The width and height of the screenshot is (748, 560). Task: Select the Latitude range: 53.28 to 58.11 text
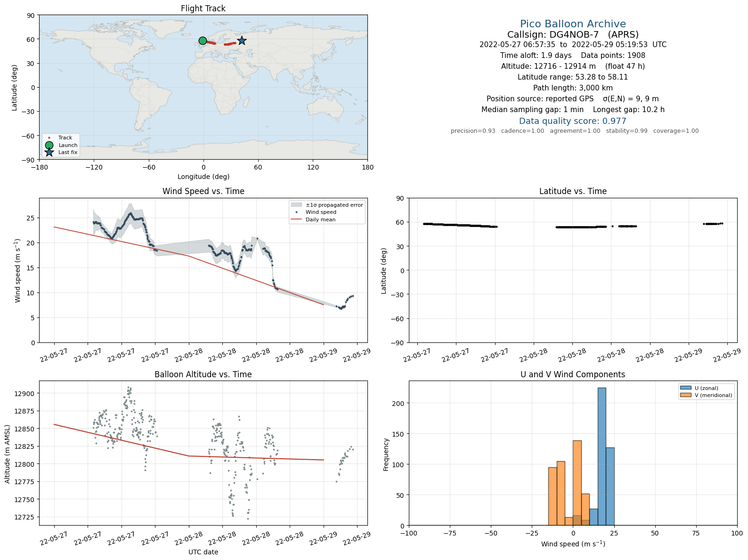click(573, 77)
